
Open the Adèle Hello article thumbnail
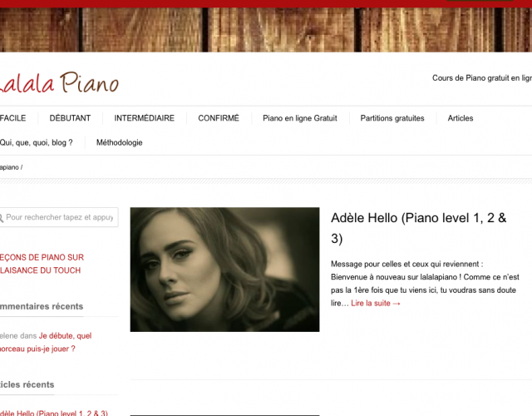point(224,270)
